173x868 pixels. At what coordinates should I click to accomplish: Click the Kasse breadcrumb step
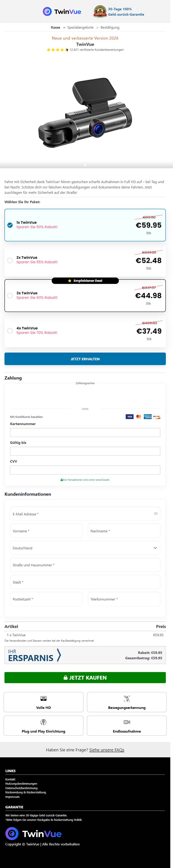[x=55, y=27]
